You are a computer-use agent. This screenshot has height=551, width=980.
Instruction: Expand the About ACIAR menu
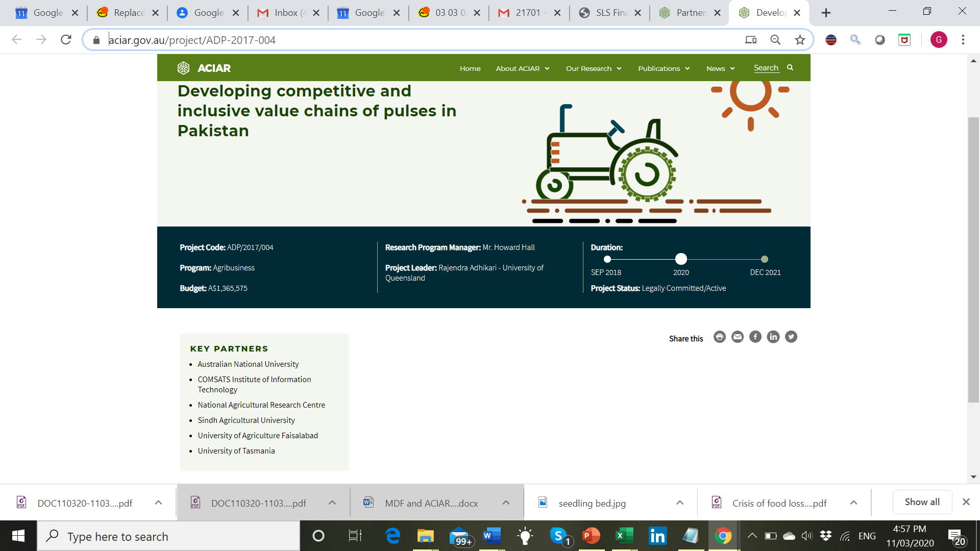[x=523, y=68]
